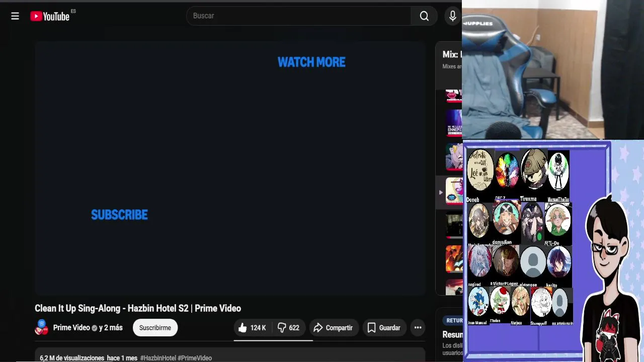Play the currently playing mix item thumbnail
The image size is (644, 362).
[x=454, y=191]
